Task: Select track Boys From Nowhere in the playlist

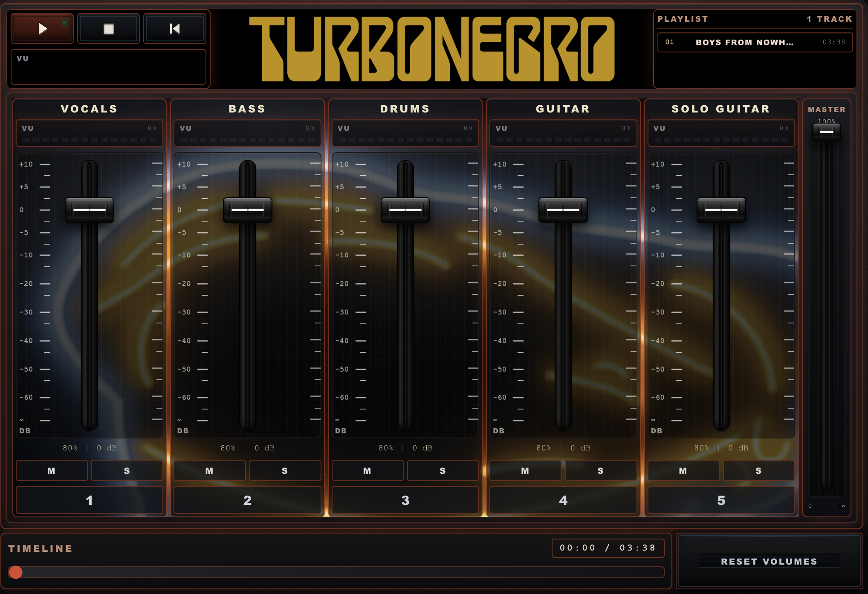Action: tap(755, 42)
